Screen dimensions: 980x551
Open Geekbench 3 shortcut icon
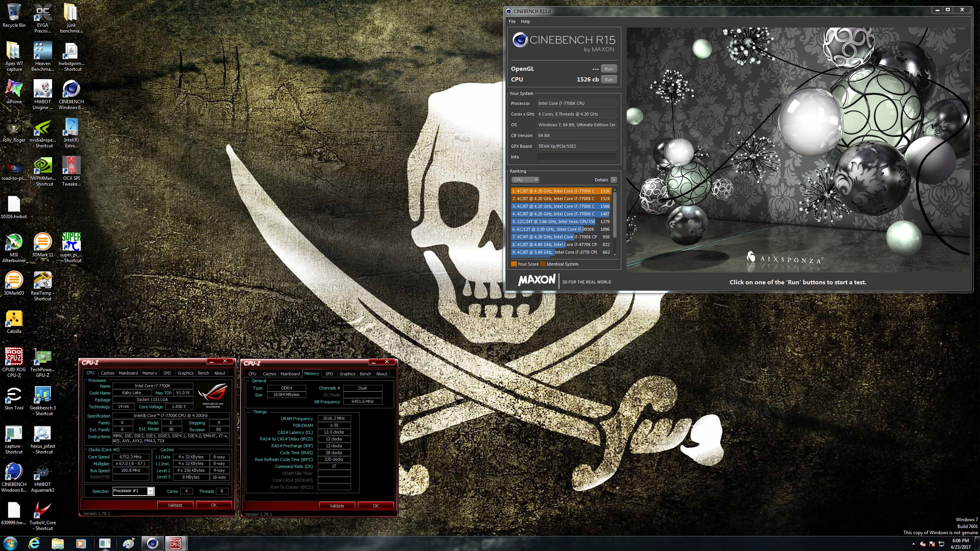[42, 401]
